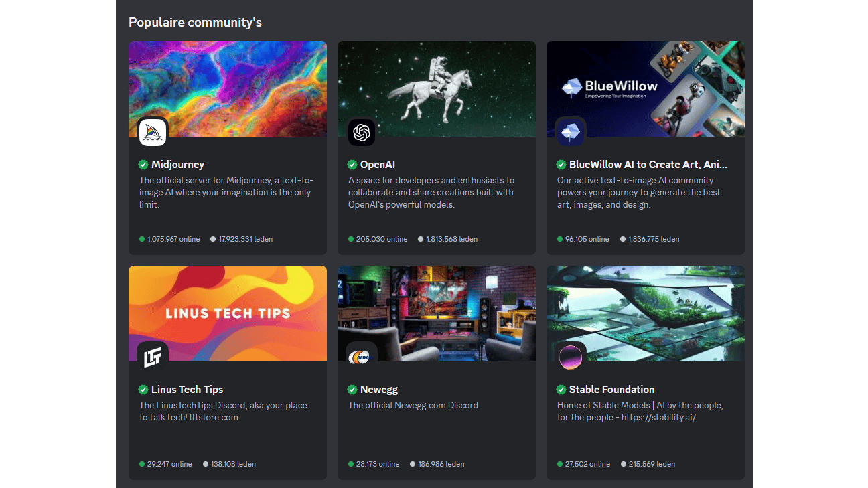Screen dimensions: 868x488
Task: Click the verified badge beside Stable Foundation
Action: (x=561, y=390)
